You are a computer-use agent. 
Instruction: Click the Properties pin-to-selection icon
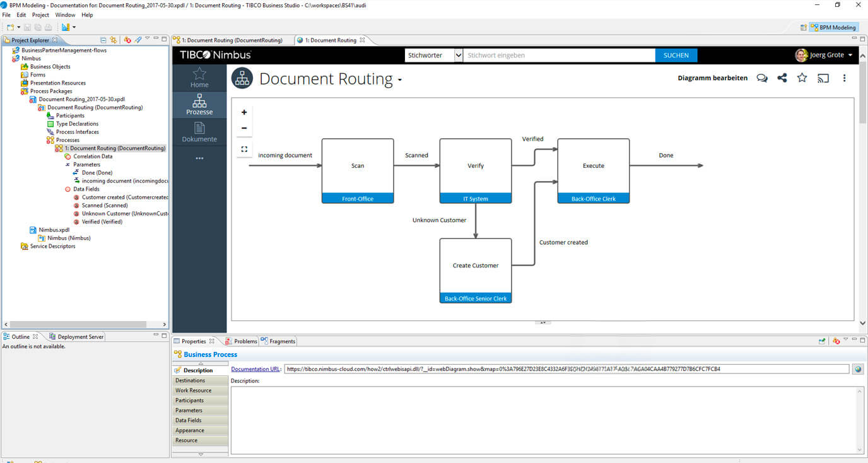tap(822, 341)
